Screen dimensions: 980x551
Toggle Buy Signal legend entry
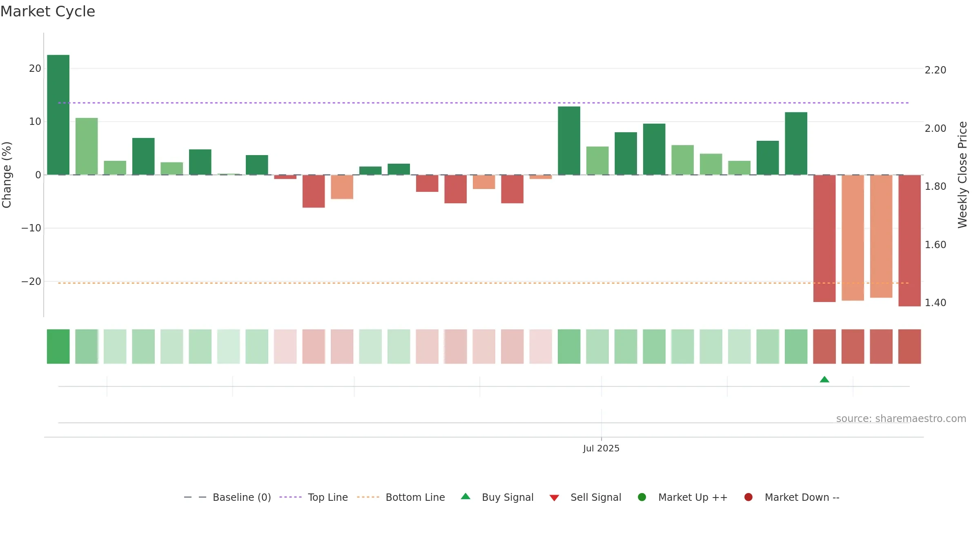[497, 497]
